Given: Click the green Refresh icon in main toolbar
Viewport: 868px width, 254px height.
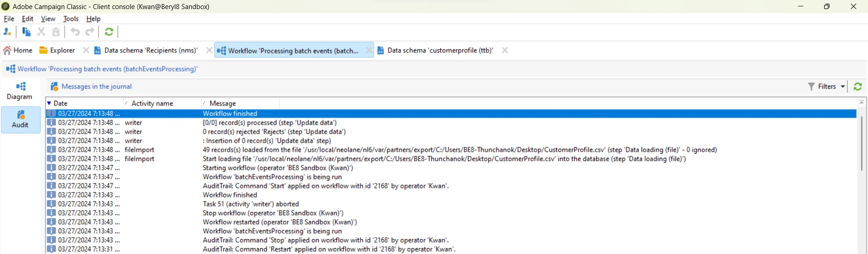Looking at the screenshot, I should click(x=109, y=32).
